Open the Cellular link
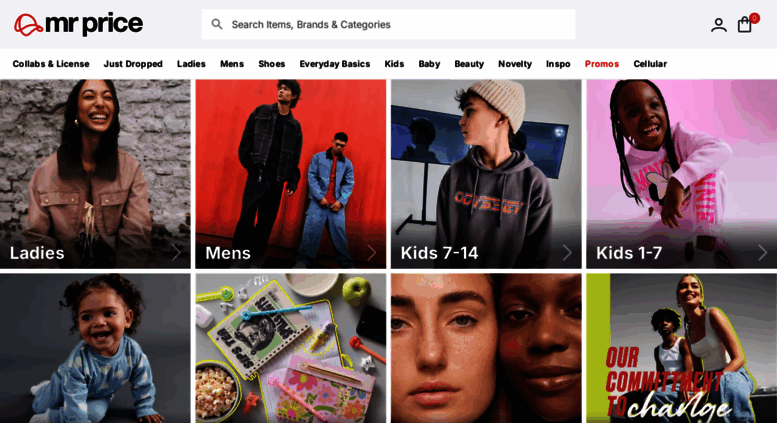 coord(650,64)
